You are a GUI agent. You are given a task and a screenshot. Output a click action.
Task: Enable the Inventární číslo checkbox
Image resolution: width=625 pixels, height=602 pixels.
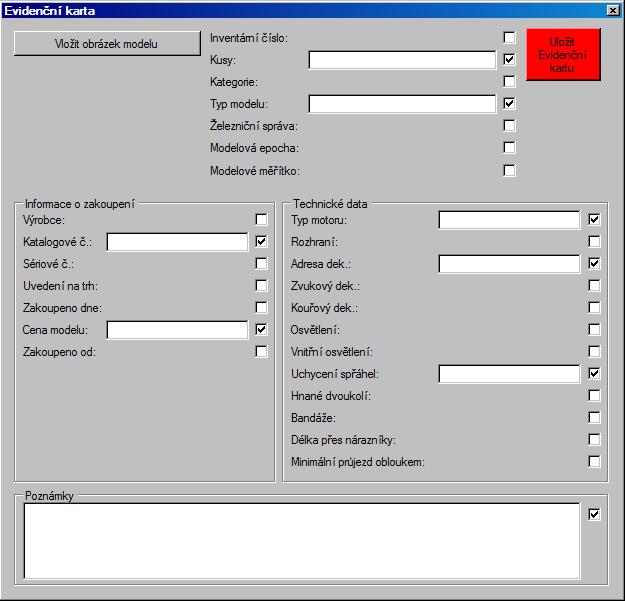point(509,37)
